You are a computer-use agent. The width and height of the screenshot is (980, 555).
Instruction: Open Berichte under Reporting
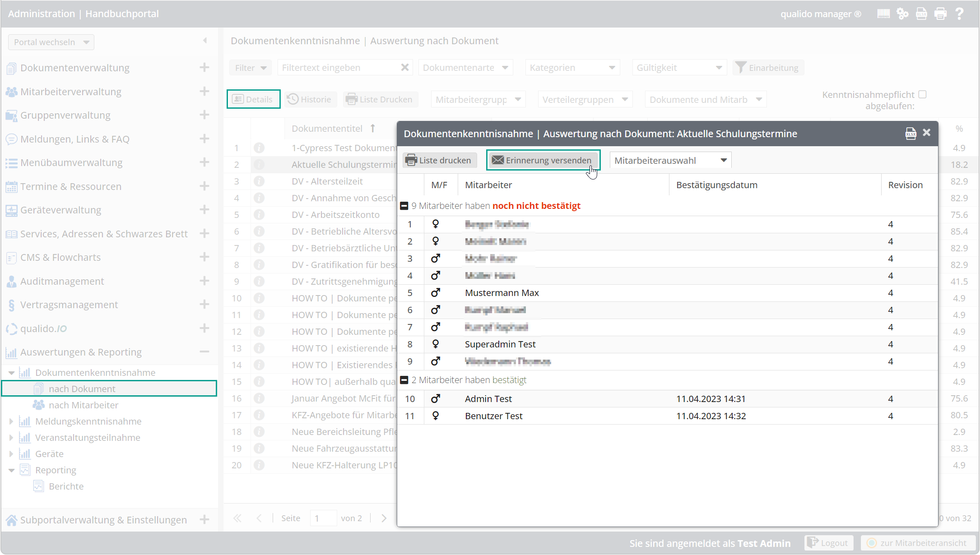pyautogui.click(x=66, y=486)
